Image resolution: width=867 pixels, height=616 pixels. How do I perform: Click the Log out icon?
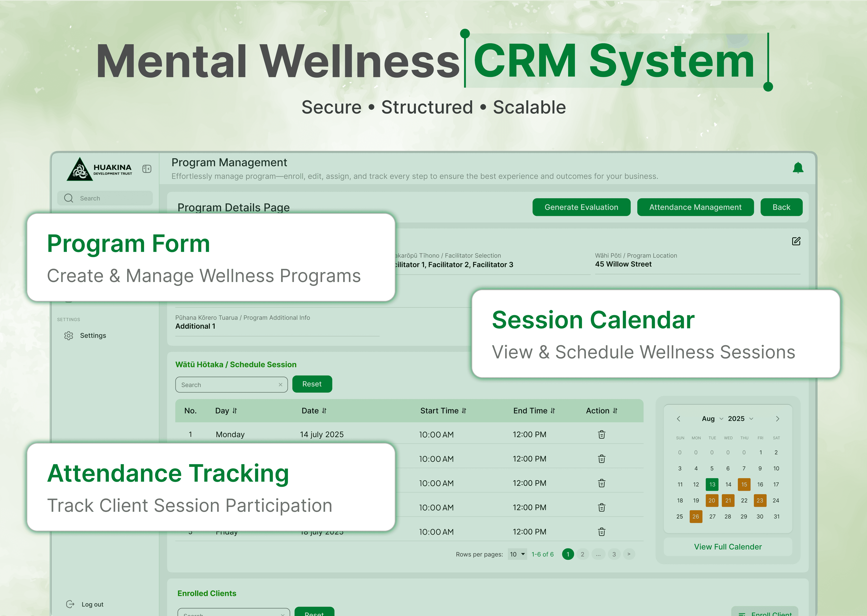pyautogui.click(x=70, y=604)
